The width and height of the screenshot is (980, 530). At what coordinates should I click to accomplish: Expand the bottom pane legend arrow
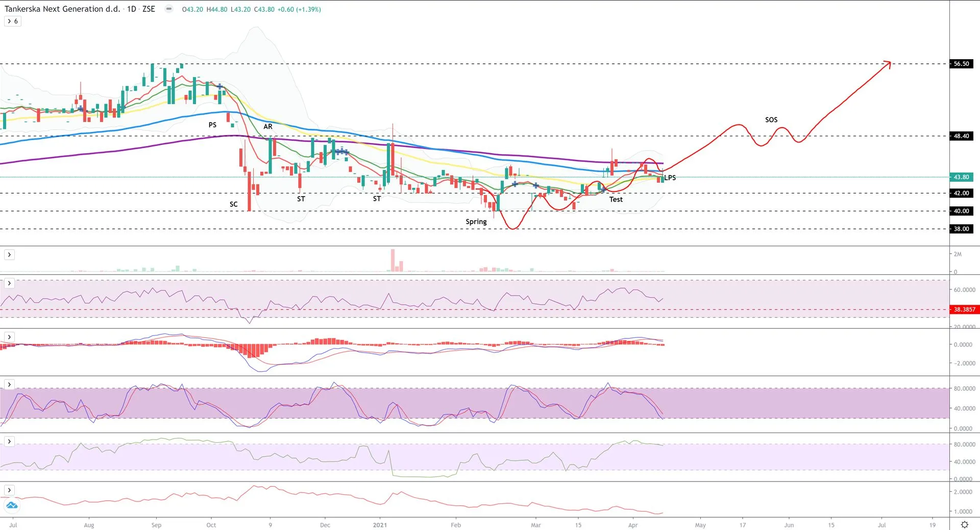pos(9,490)
